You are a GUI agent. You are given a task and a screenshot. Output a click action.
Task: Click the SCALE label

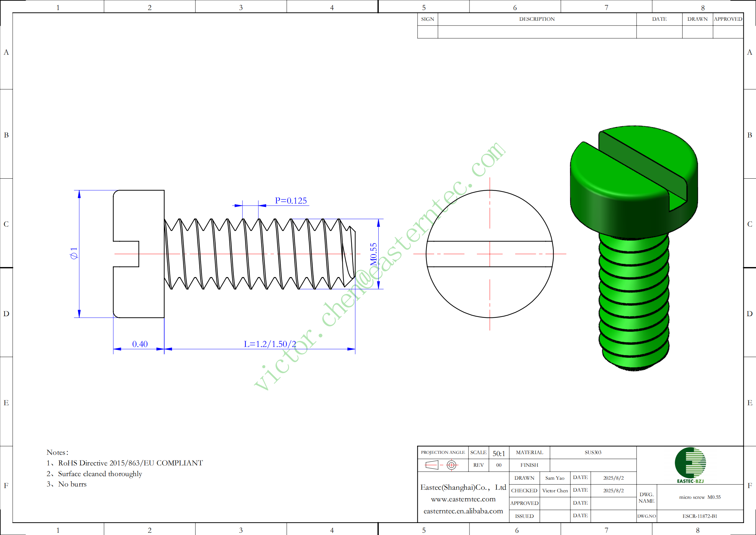coord(478,452)
